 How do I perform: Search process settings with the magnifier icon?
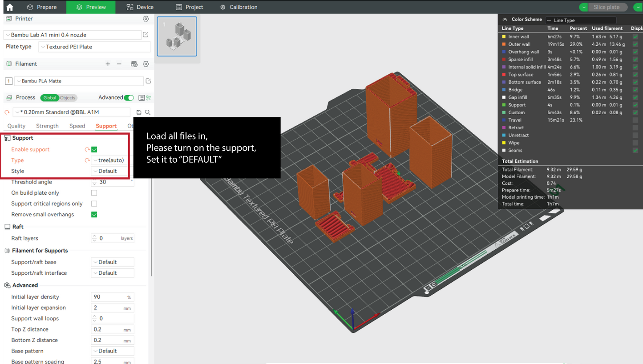click(x=148, y=112)
